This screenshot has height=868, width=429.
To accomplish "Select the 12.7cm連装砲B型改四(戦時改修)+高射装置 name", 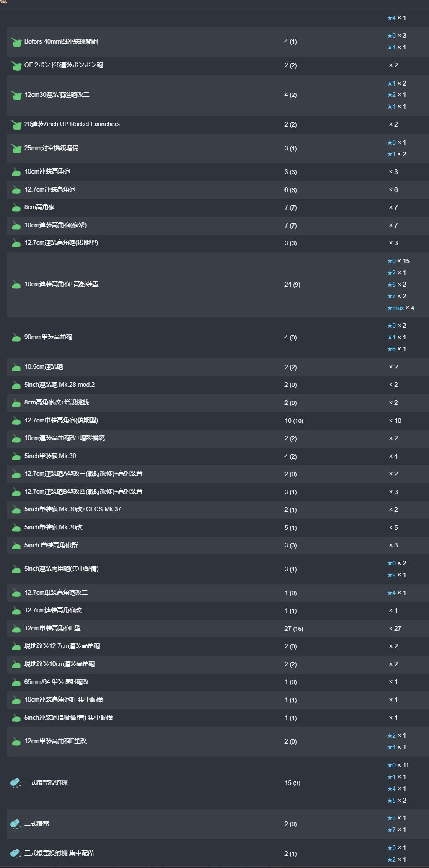I will click(x=83, y=492).
